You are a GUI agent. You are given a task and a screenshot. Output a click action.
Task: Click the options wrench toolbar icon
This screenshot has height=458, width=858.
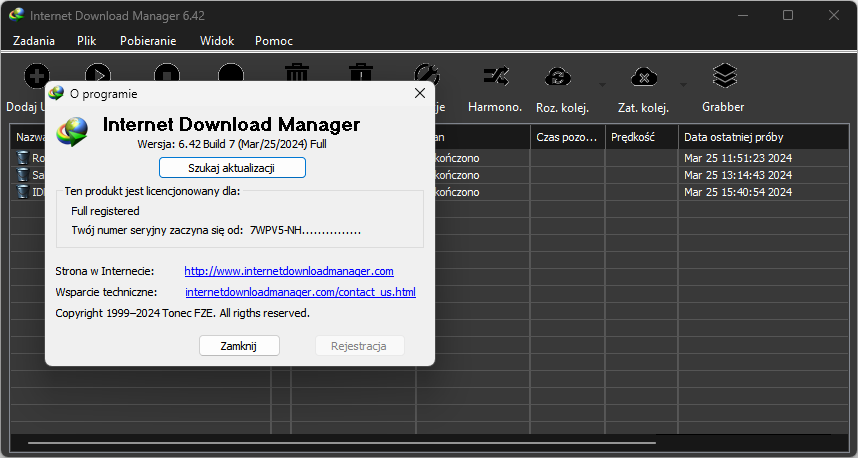[x=427, y=72]
